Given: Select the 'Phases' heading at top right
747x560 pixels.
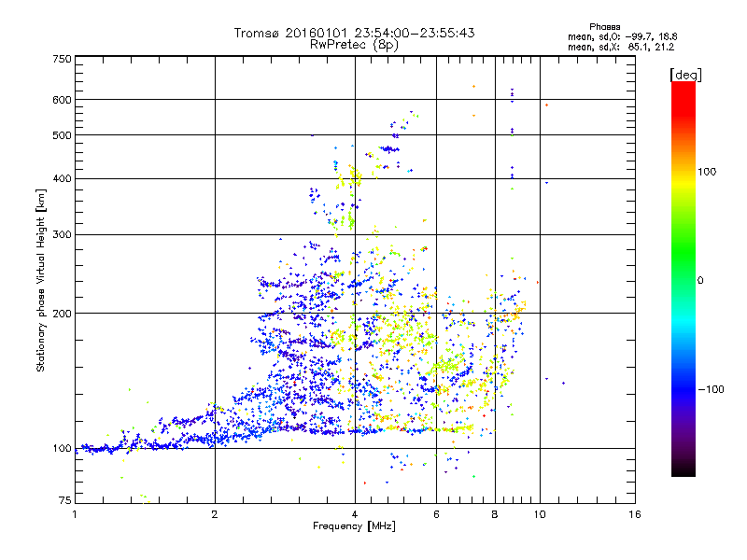Looking at the screenshot, I should [604, 27].
